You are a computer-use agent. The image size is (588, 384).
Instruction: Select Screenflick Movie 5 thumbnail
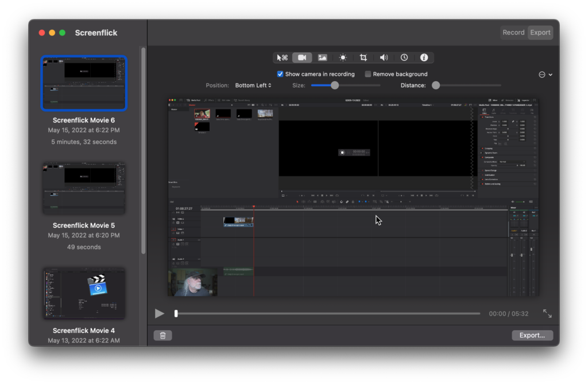pyautogui.click(x=84, y=188)
